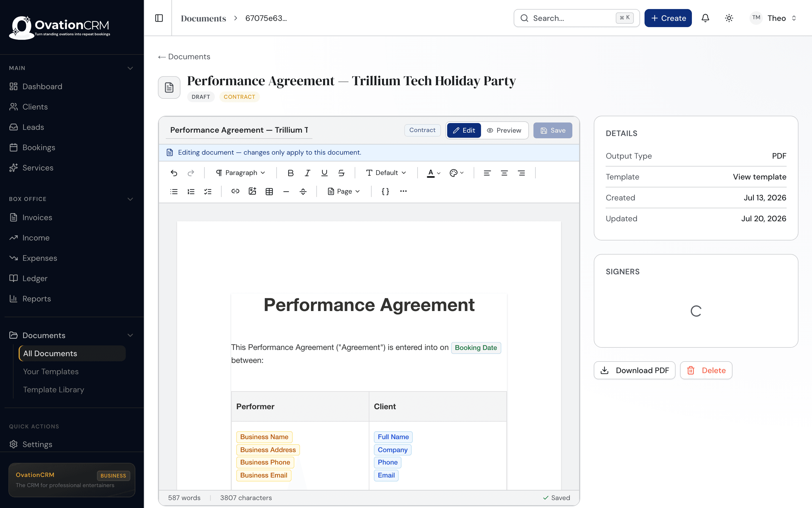Open the Paragraph style dropdown

pyautogui.click(x=240, y=173)
